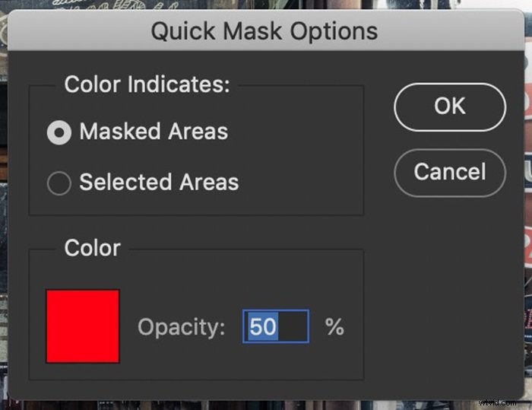
Task: Click the Color Indicates group heading
Action: pos(147,84)
